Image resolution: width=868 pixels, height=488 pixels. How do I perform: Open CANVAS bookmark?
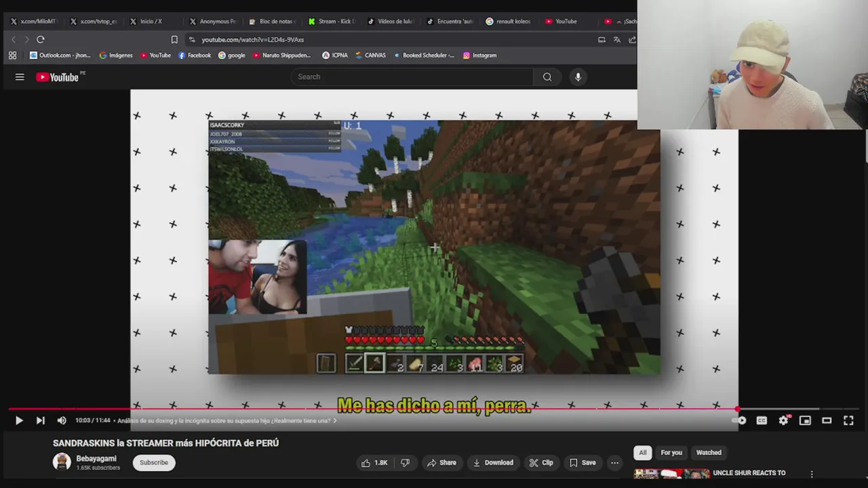370,56
